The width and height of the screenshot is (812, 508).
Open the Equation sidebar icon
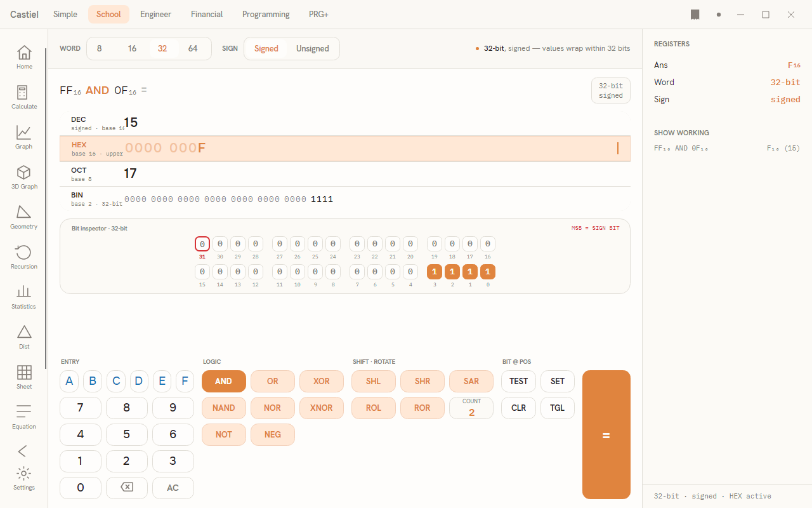pos(24,417)
